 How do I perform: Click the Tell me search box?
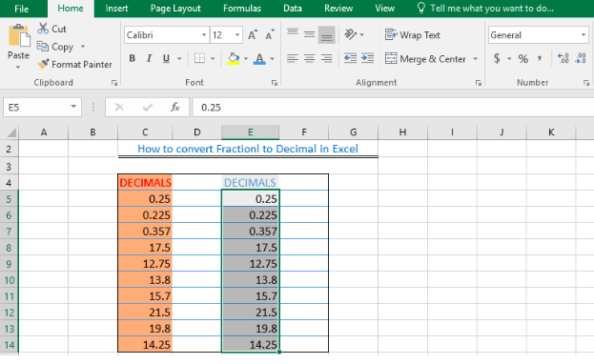coord(485,9)
